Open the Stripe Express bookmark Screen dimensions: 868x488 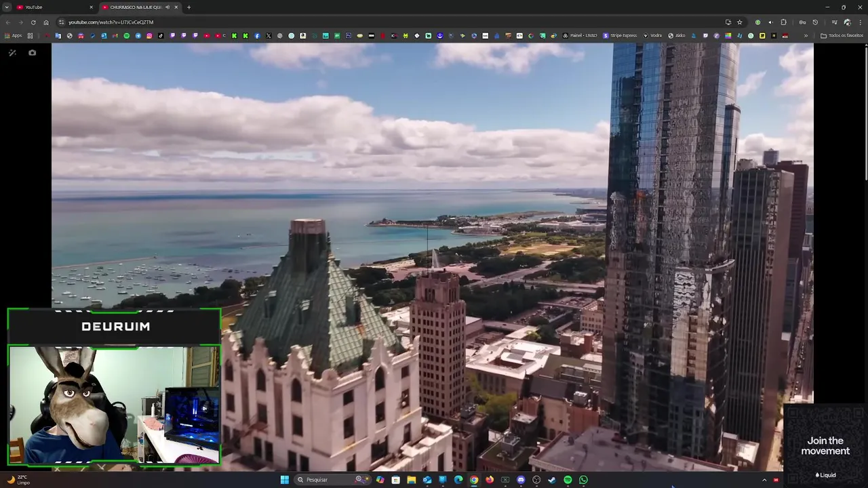point(620,35)
